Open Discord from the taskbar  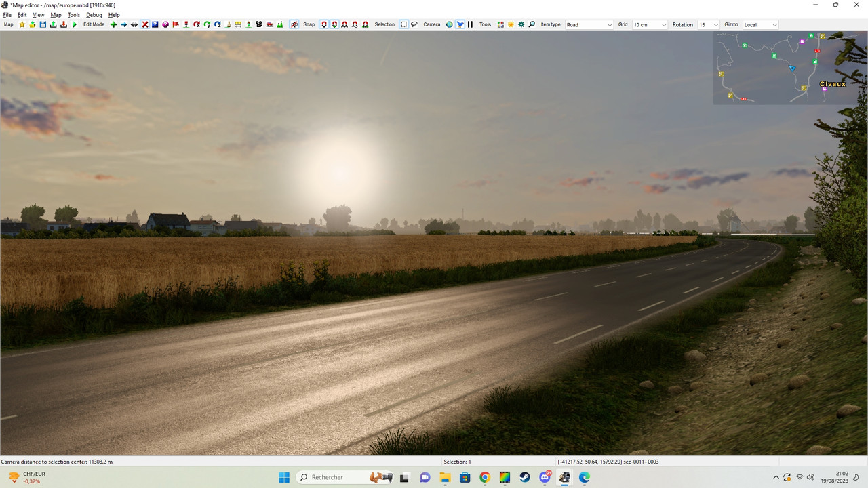545,477
